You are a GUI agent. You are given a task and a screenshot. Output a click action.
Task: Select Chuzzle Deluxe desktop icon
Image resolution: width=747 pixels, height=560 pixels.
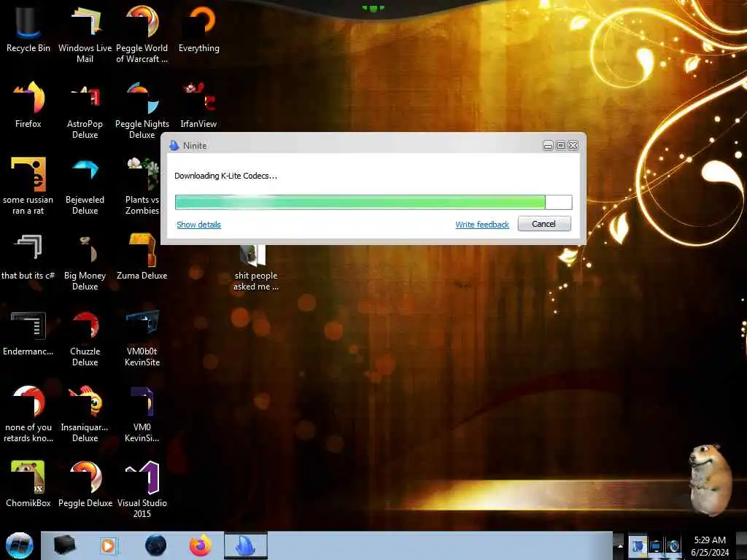click(85, 337)
